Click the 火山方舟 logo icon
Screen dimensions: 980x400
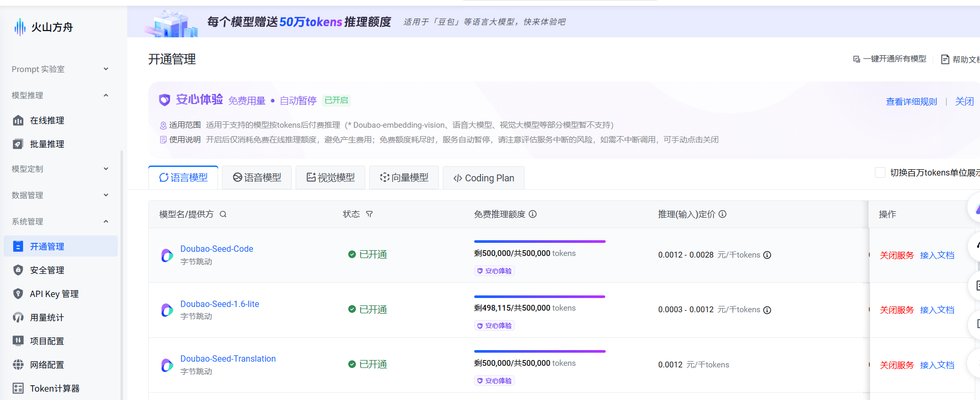click(x=20, y=27)
